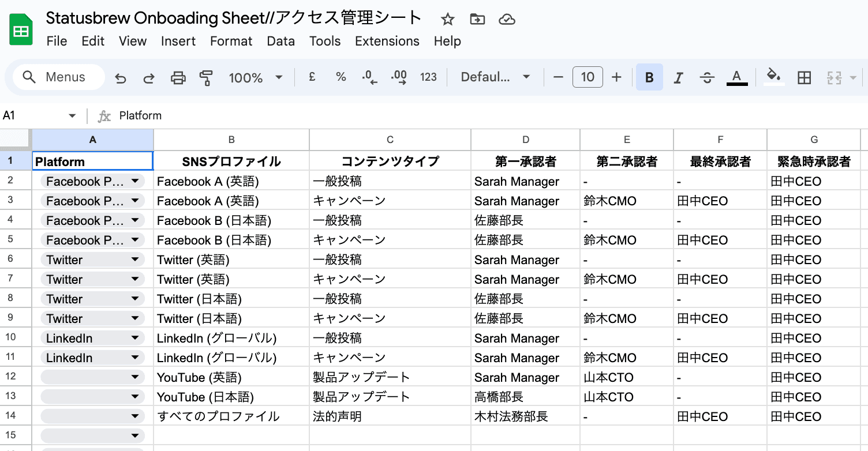The height and width of the screenshot is (451, 868).
Task: Open the text color picker
Action: pos(736,77)
